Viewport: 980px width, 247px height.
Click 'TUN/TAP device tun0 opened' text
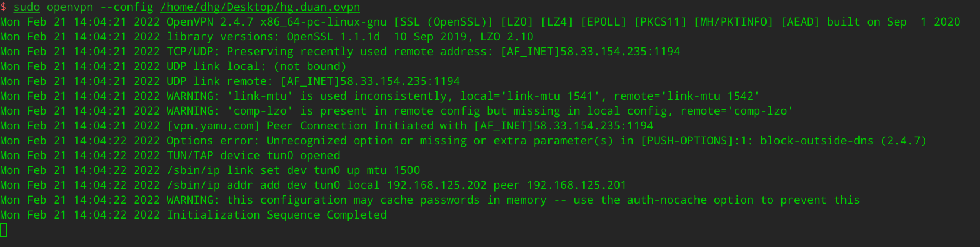[x=253, y=156]
